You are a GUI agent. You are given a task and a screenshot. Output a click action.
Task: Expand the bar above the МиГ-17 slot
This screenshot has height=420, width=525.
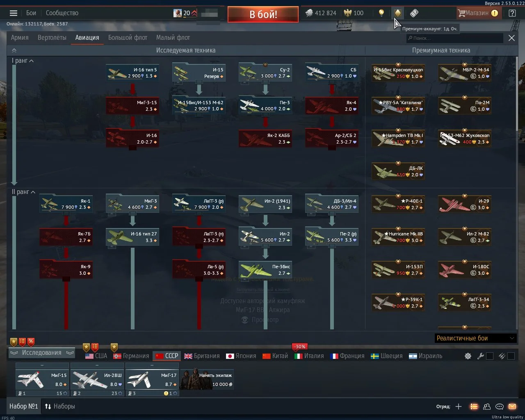tap(152, 365)
